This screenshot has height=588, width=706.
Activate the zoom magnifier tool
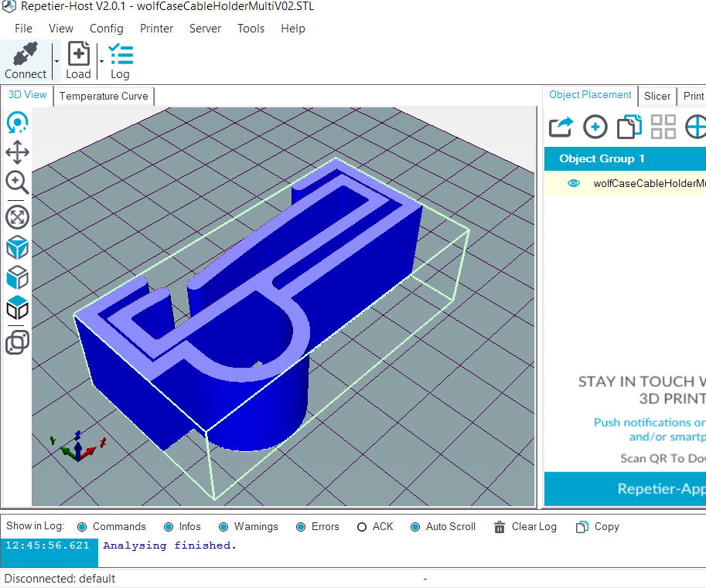click(x=17, y=183)
